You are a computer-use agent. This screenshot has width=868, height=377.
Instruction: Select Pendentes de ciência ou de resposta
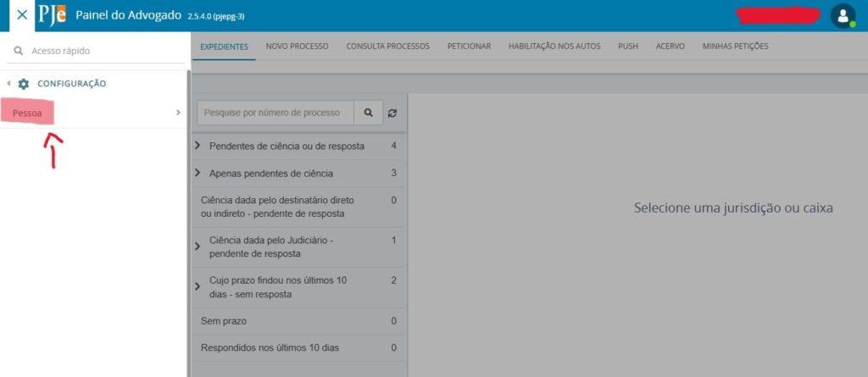[287, 147]
